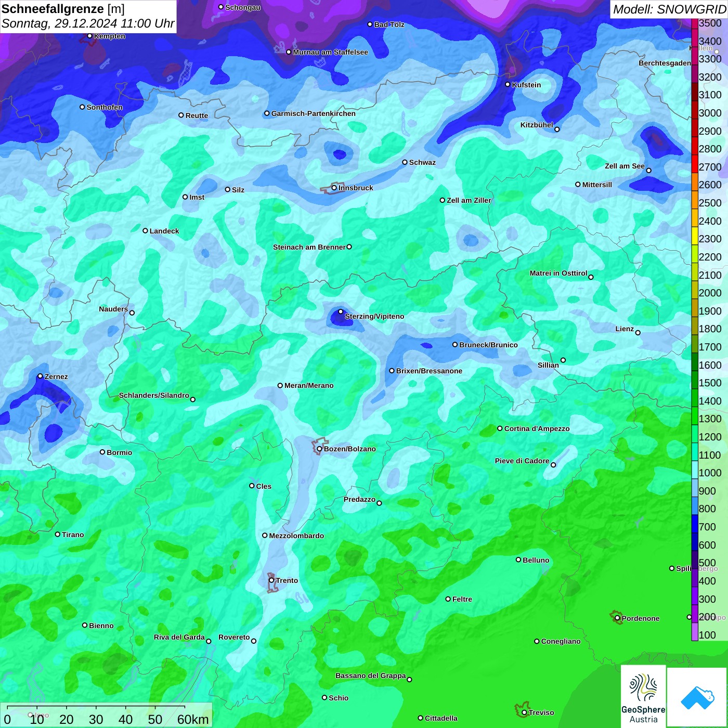Click the Trento city label
The height and width of the screenshot is (728, 728).
coord(287,580)
